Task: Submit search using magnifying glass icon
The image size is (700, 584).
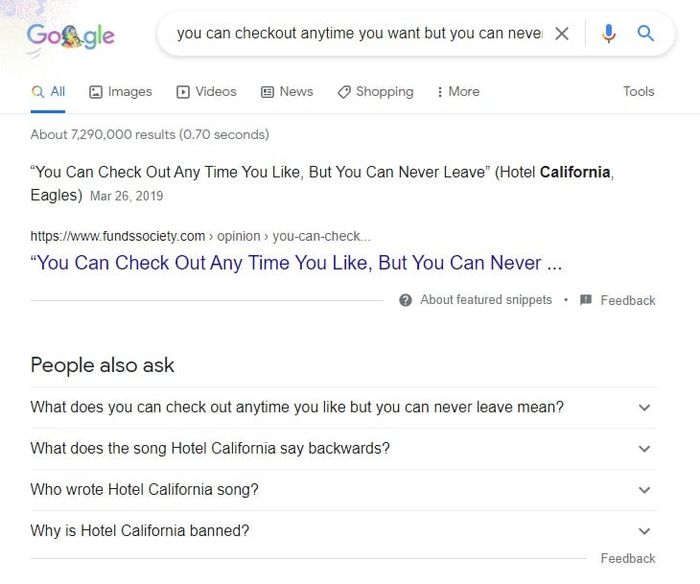Action: (x=645, y=33)
